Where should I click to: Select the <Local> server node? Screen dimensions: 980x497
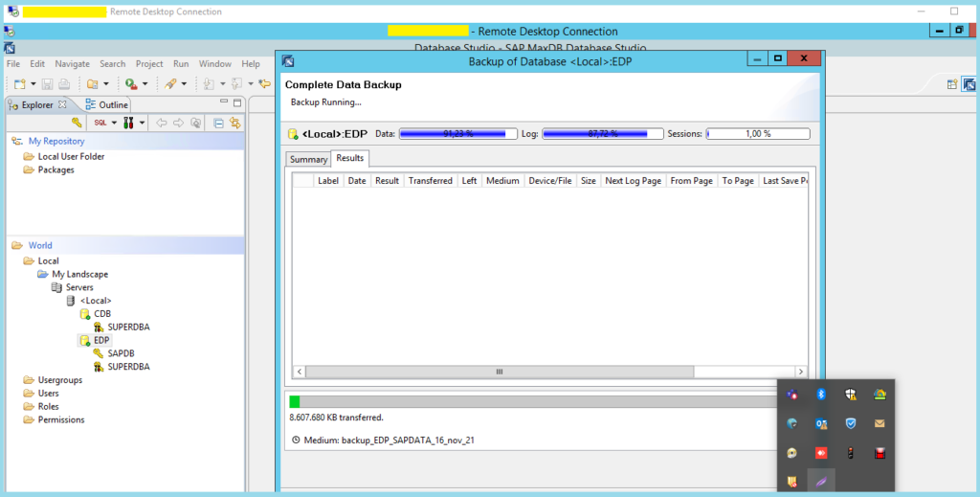[x=89, y=301]
